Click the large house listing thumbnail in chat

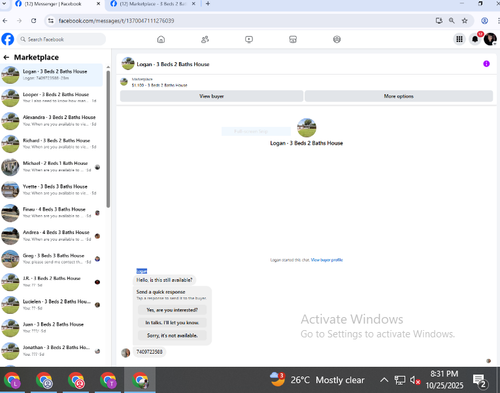(x=307, y=127)
